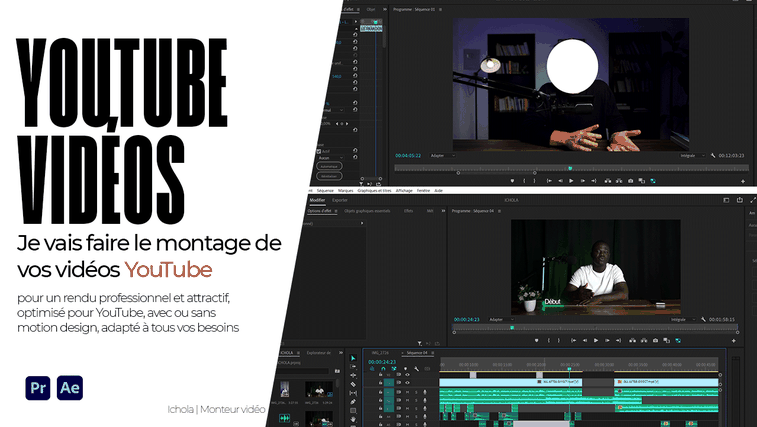Click Play in the upper Program monitor
This screenshot has width=757, height=427.
pyautogui.click(x=571, y=181)
